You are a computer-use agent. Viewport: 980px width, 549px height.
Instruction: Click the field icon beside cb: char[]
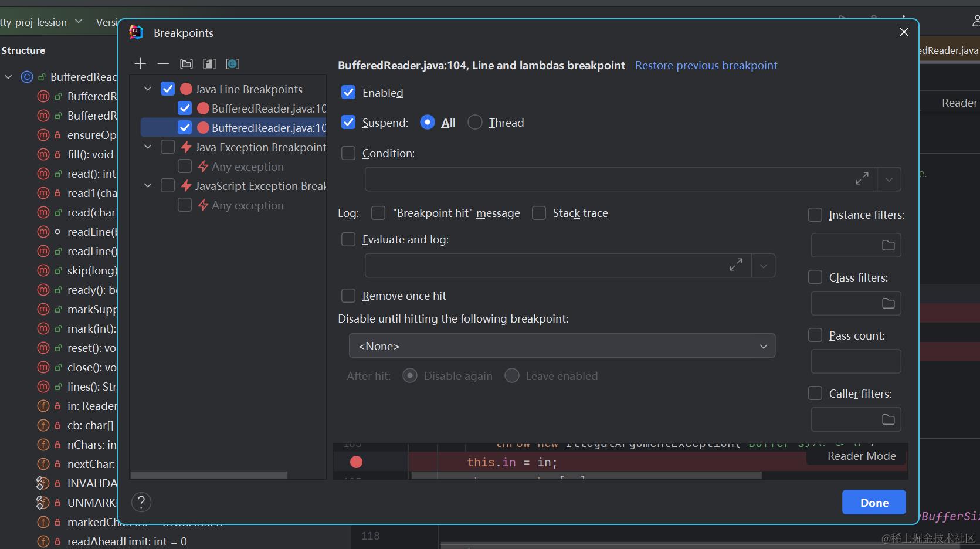pos(43,425)
